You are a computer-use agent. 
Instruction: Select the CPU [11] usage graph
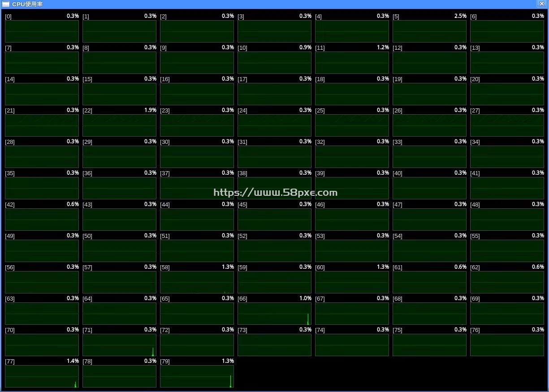tap(352, 63)
